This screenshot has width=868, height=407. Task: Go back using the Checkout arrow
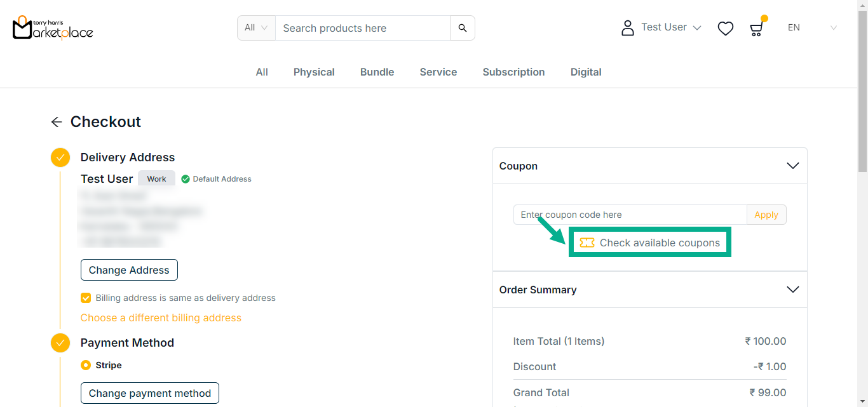[57, 122]
